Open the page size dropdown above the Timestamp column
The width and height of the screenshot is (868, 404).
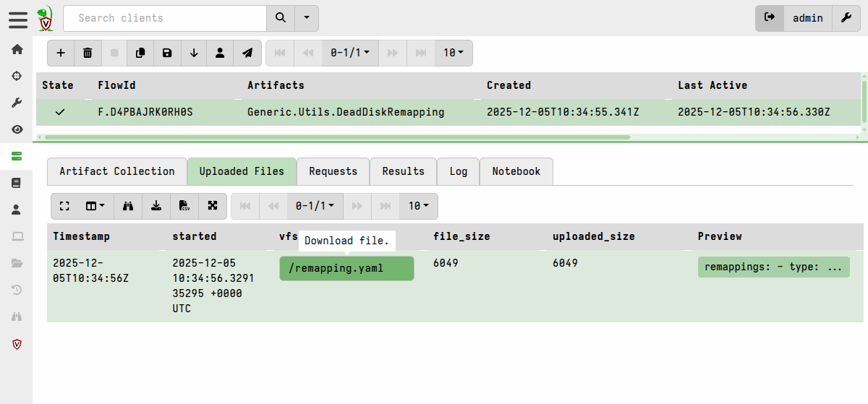[x=419, y=206]
